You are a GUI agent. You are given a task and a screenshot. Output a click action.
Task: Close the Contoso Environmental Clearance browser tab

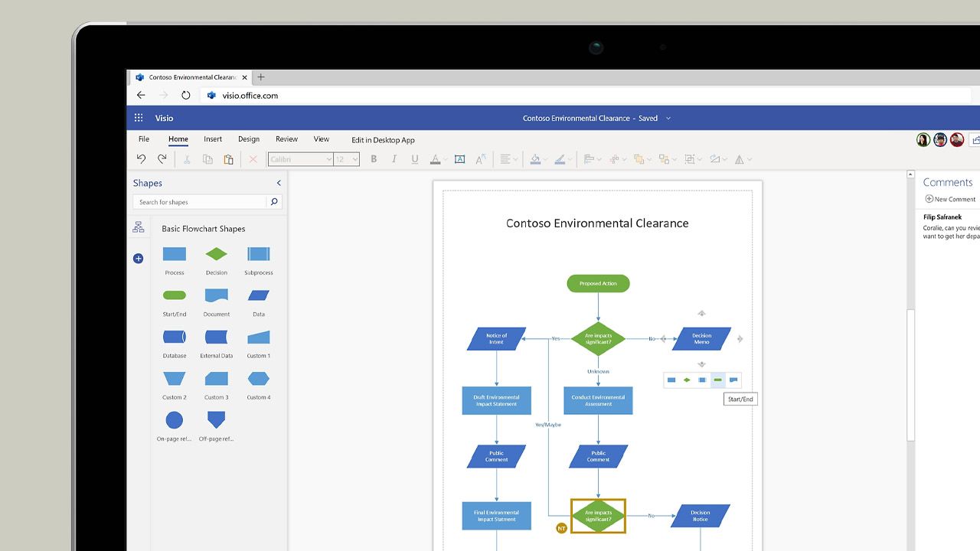coord(245,77)
